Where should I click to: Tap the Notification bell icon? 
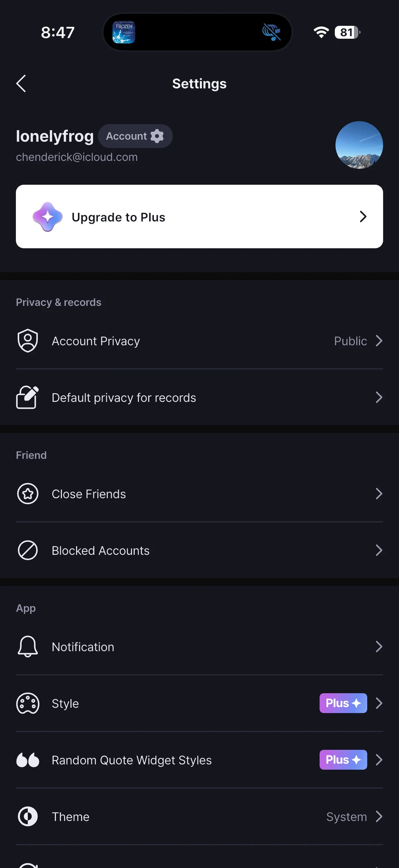click(27, 647)
